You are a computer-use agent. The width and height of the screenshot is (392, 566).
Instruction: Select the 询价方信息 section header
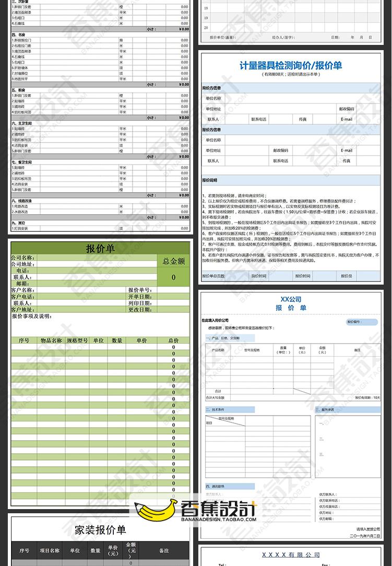click(211, 87)
